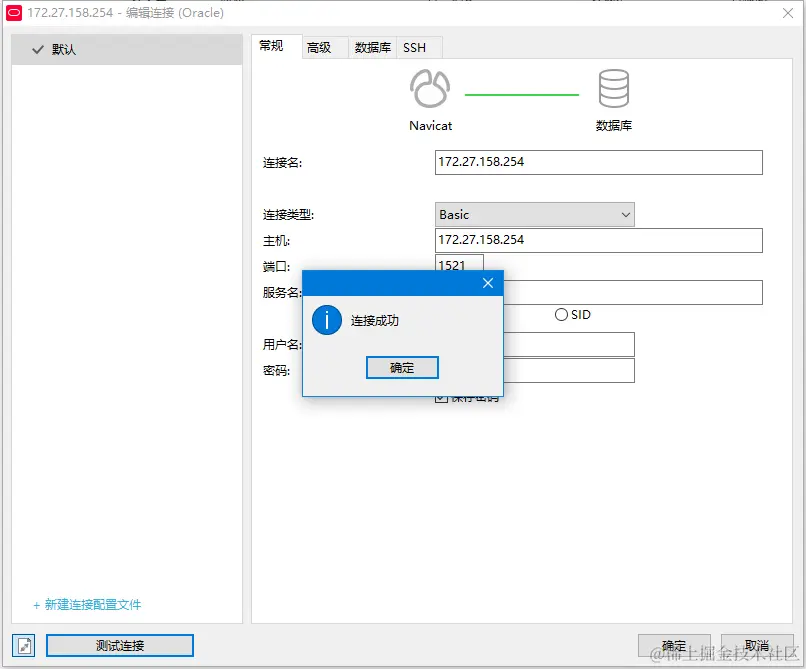This screenshot has width=806, height=669.
Task: Select the SID radio button
Action: coord(562,315)
